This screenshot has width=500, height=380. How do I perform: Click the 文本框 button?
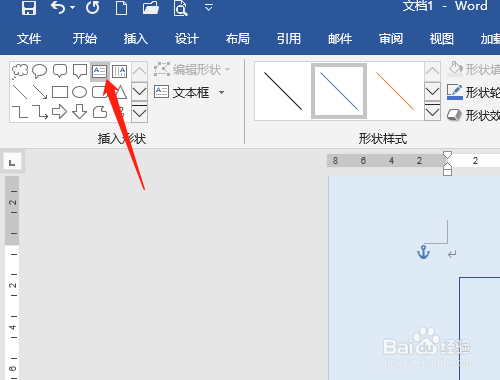click(x=182, y=92)
